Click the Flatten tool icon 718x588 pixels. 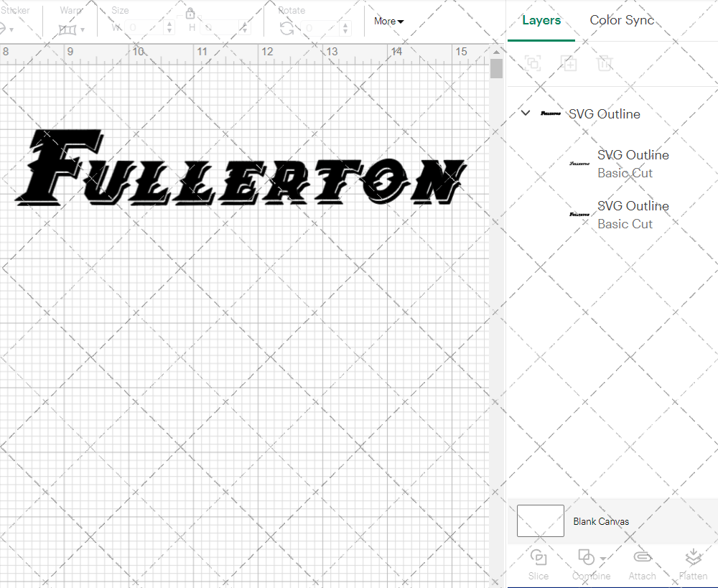coord(694,556)
